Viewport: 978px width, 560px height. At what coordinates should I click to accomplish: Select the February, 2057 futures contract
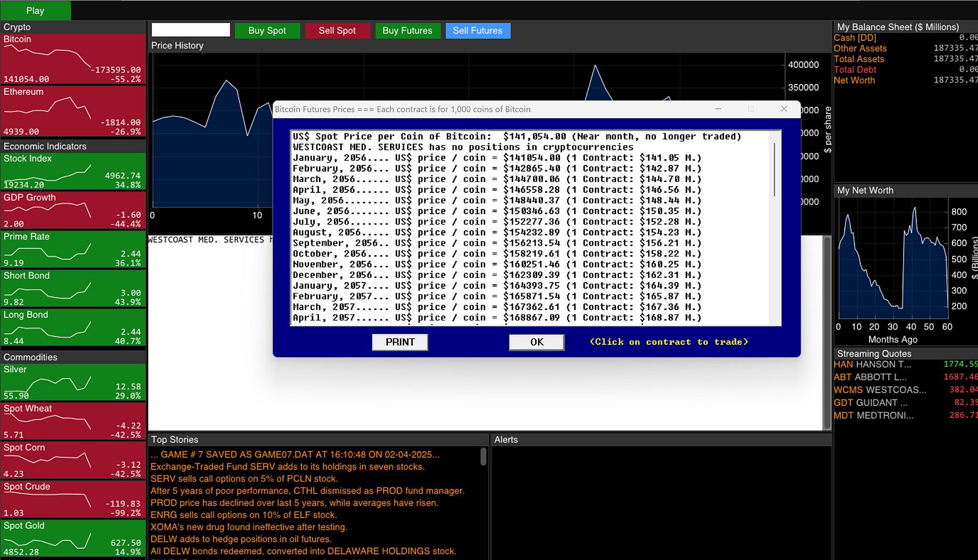click(x=497, y=296)
